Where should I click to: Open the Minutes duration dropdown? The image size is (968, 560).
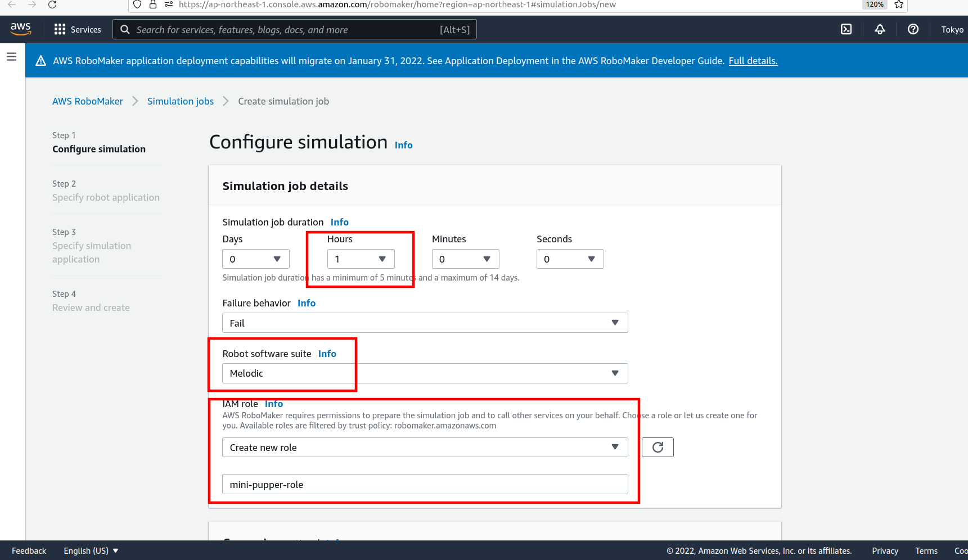(465, 259)
